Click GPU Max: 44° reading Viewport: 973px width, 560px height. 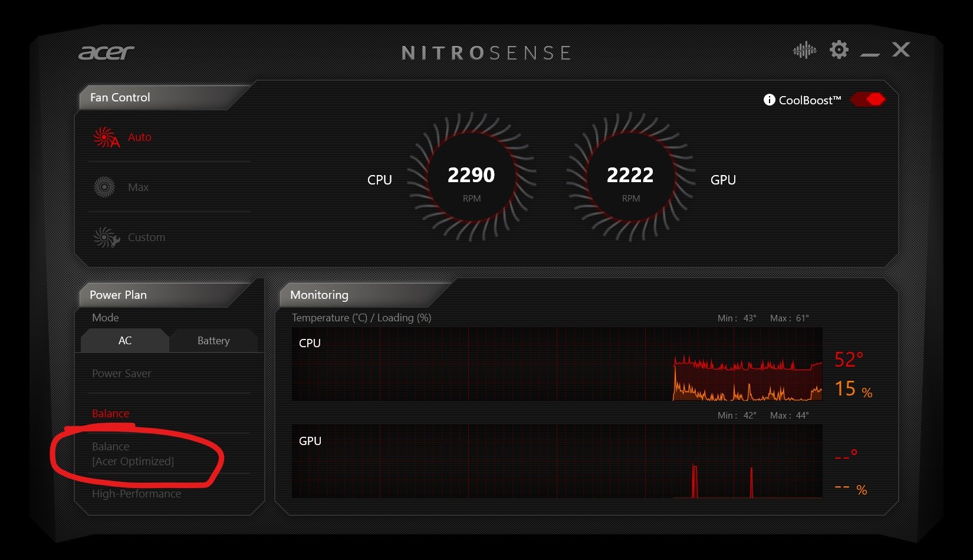790,416
